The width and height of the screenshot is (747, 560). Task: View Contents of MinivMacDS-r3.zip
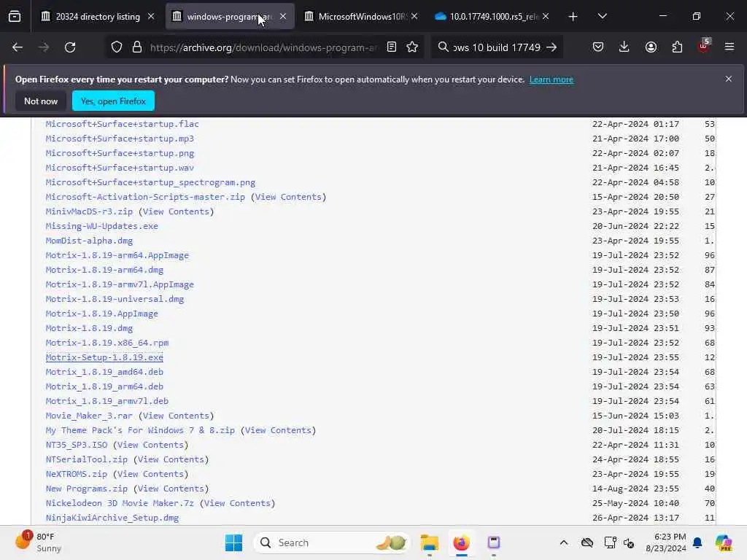point(177,211)
